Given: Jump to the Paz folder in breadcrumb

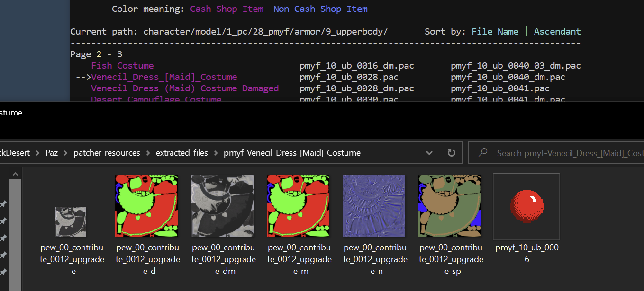Looking at the screenshot, I should click(x=51, y=153).
